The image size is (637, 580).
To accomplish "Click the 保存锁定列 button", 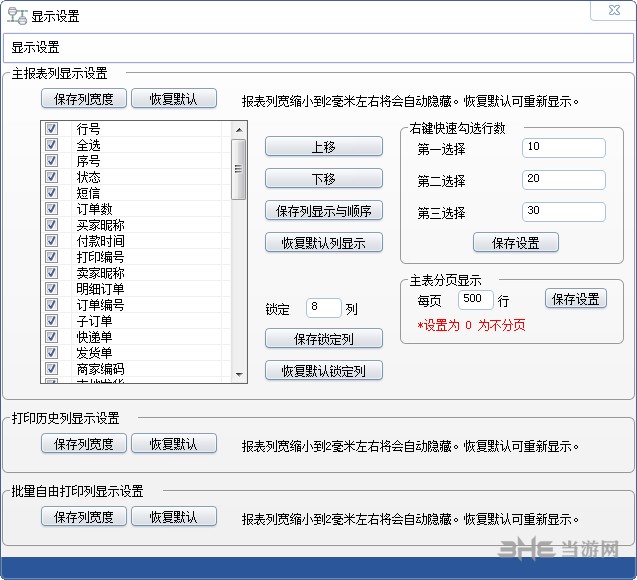I will [324, 339].
